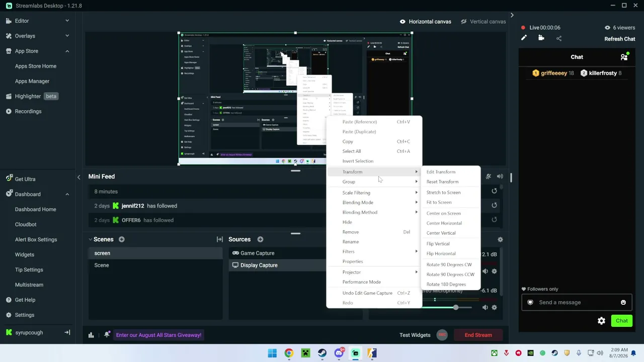Open Overlays from the sidebar
The height and width of the screenshot is (362, 644).
[25, 36]
